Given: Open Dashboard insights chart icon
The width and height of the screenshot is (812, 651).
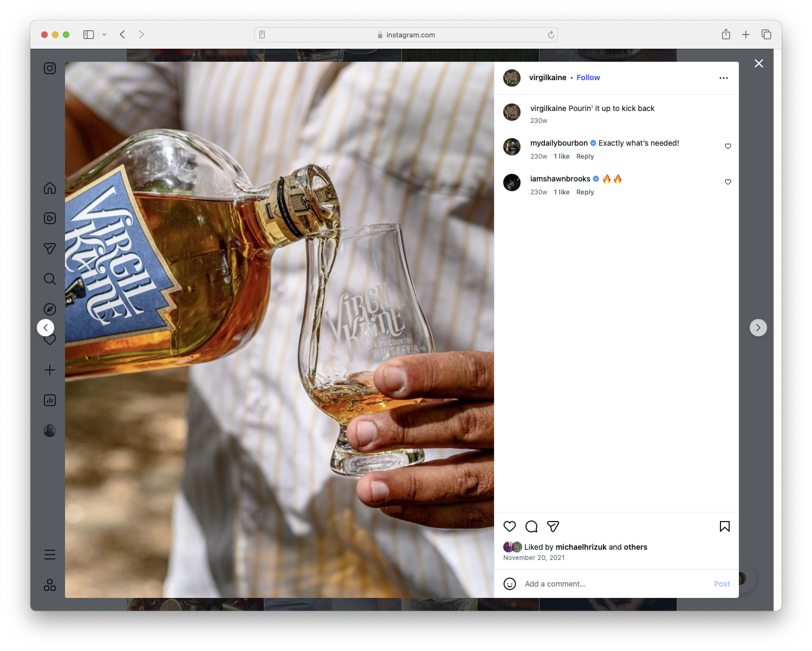Looking at the screenshot, I should [50, 400].
